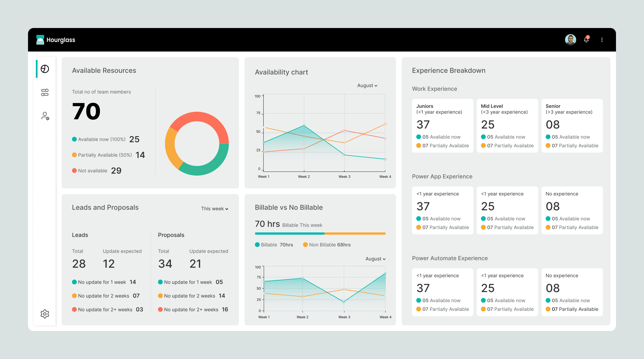Select the dashboard pie chart sidebar icon
The width and height of the screenshot is (644, 359).
click(x=45, y=69)
